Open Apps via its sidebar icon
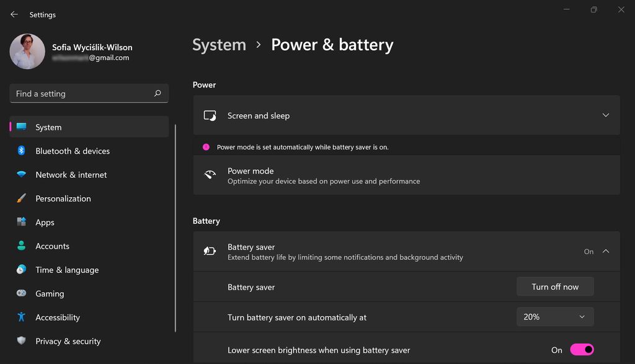635x364 pixels. 22,222
